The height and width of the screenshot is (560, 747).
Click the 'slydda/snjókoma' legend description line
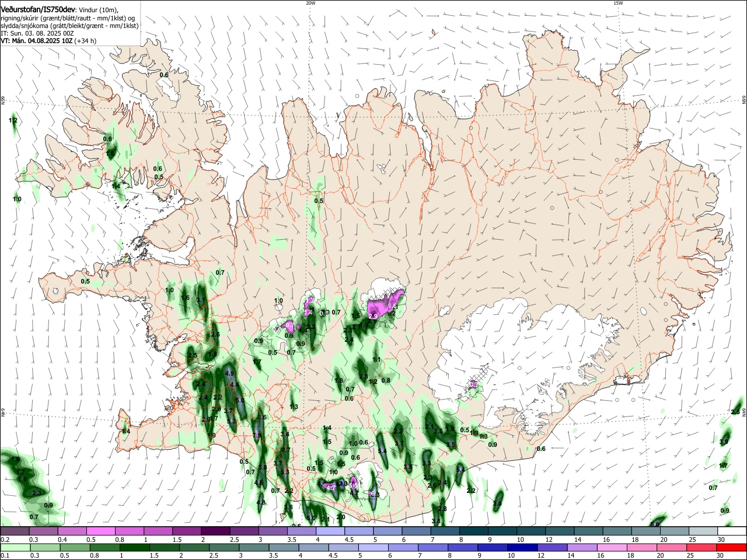pos(69,26)
